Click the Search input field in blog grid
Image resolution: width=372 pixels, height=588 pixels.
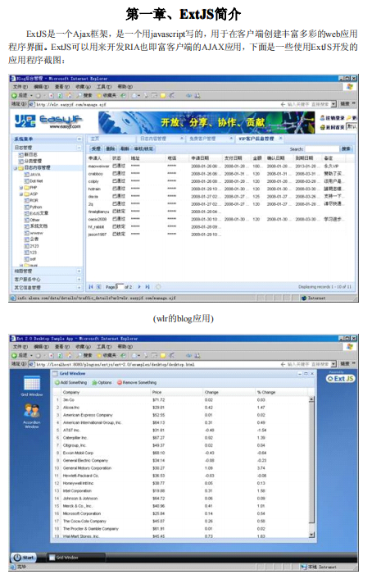(x=321, y=149)
